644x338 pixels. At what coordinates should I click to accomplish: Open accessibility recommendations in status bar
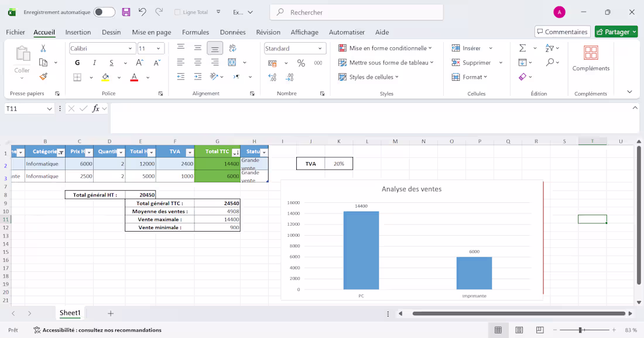pos(97,330)
